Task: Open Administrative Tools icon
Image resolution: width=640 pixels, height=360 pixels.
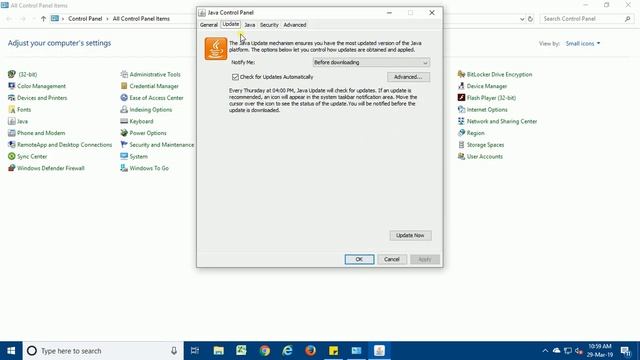Action: [124, 74]
